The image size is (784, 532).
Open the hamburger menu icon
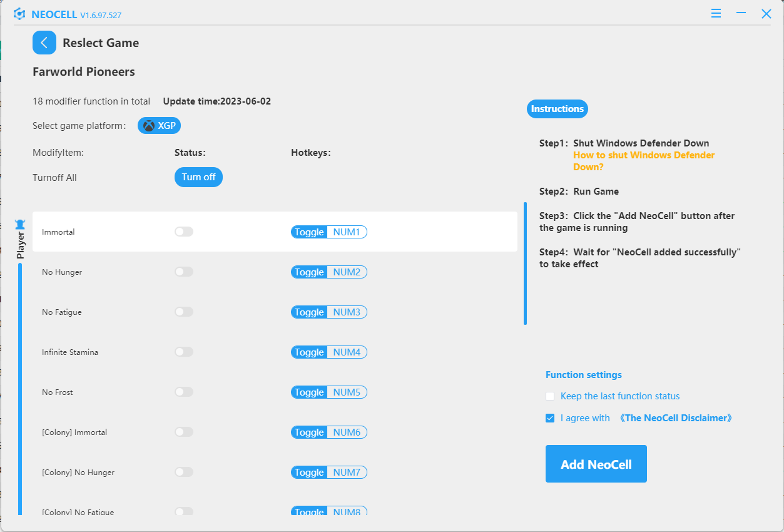pos(716,13)
